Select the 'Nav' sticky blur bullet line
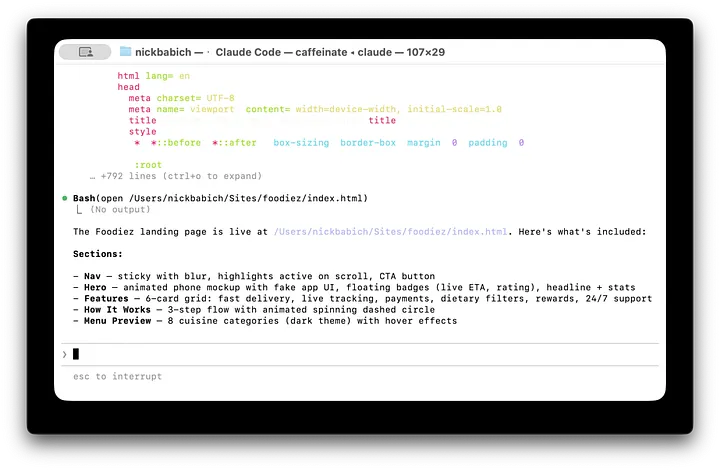Image resolution: width=720 pixels, height=470 pixels. (x=254, y=276)
